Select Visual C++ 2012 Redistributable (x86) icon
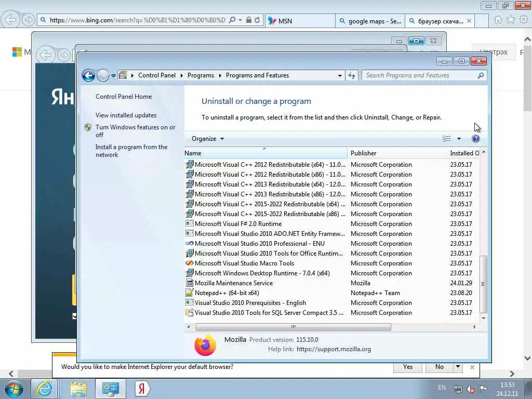 (189, 175)
